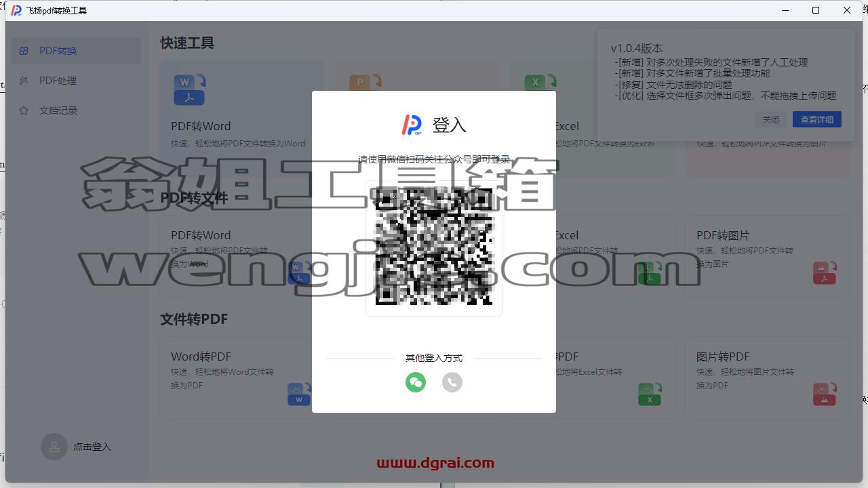The width and height of the screenshot is (868, 488).
Task: Click the v1.0.4版本 heading text
Action: point(637,48)
